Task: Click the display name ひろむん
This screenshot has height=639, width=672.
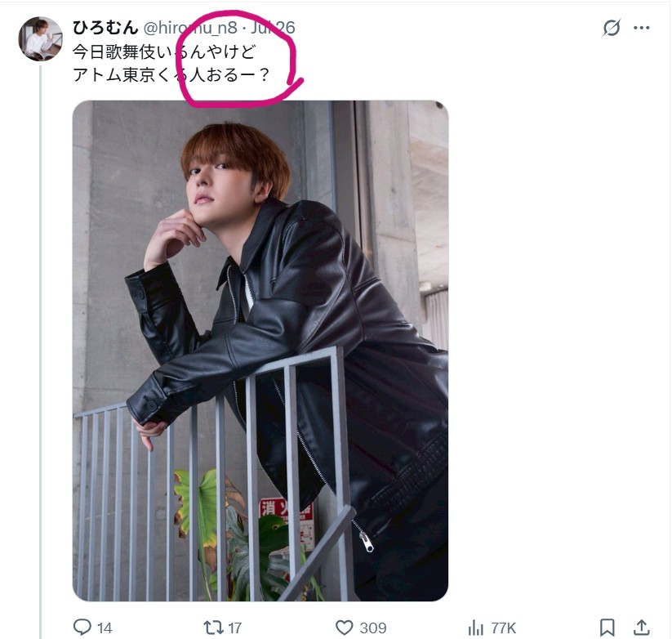Action: [105, 28]
